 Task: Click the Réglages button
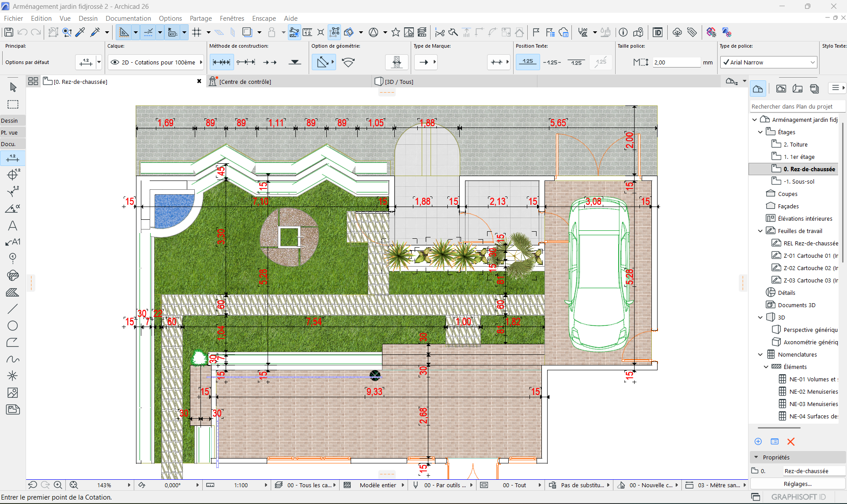[x=798, y=484]
